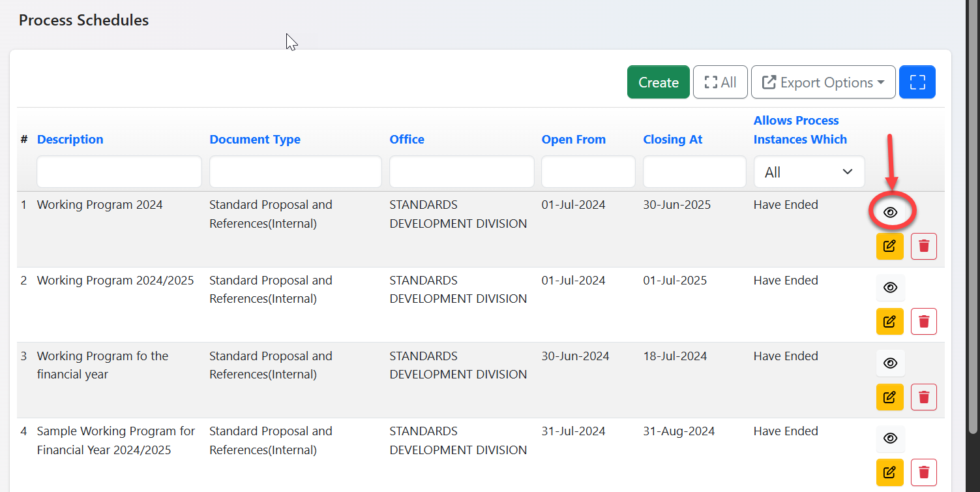The height and width of the screenshot is (492, 980).
Task: Edit the Sample Working Program schedule
Action: click(889, 472)
